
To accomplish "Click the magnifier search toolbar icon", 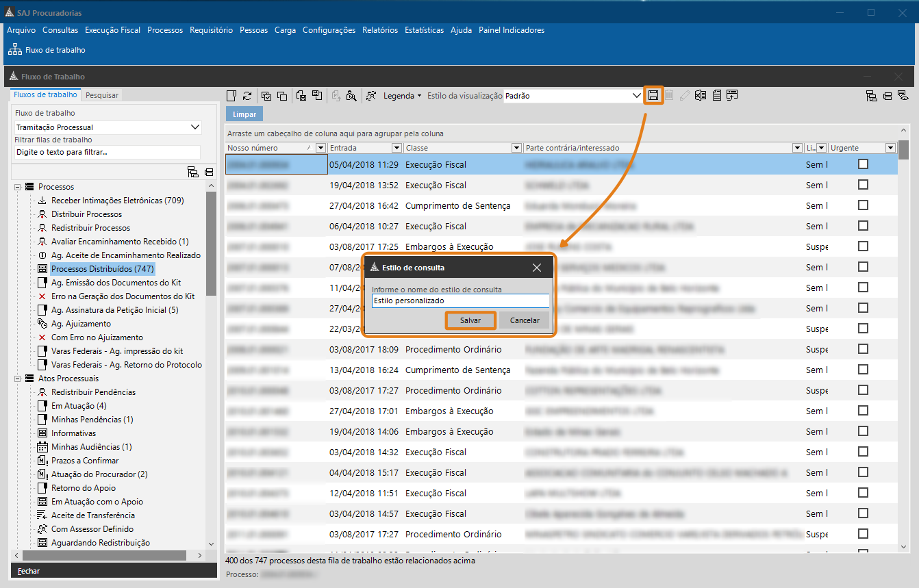I will pyautogui.click(x=351, y=96).
